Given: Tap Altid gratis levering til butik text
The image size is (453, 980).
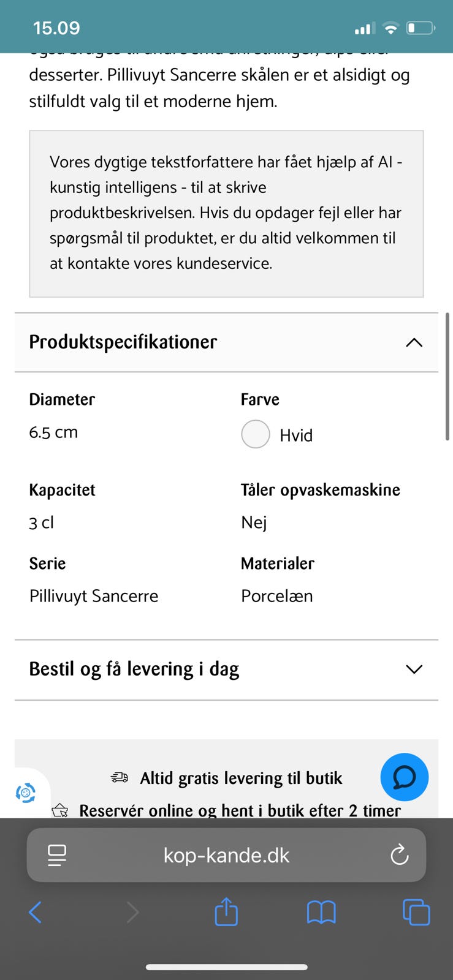Looking at the screenshot, I should click(241, 778).
